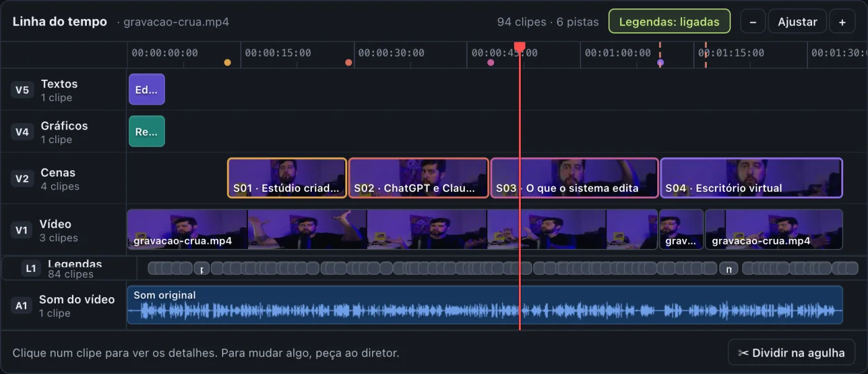Click the gravacao-crua.mp4 file name in header
This screenshot has height=374, width=868.
pyautogui.click(x=176, y=22)
